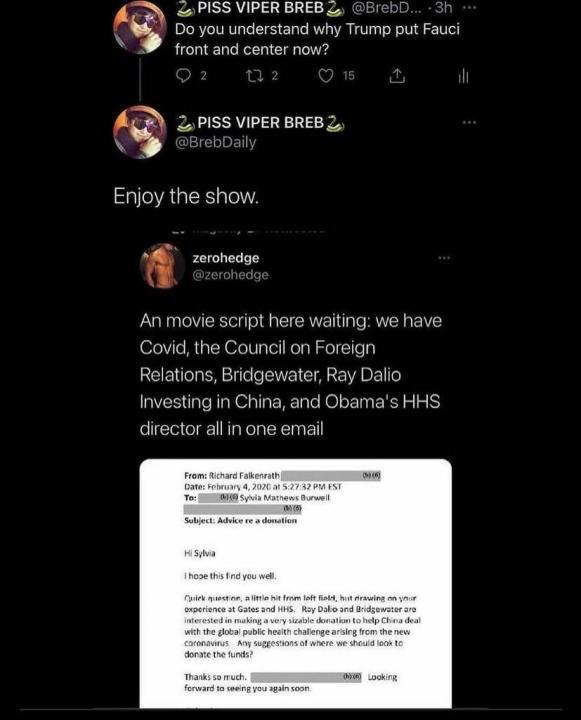581x720 pixels.
Task: Select the 'Enjoy the show.' tweet text
Action: pyautogui.click(x=186, y=197)
